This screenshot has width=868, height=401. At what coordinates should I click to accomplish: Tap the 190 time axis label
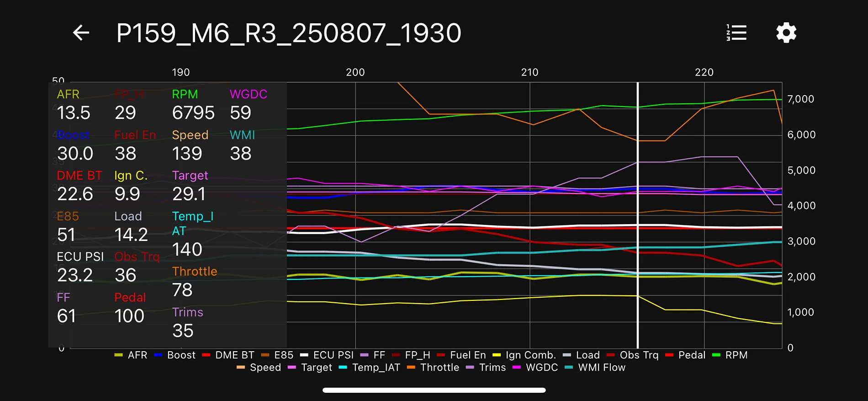[181, 72]
